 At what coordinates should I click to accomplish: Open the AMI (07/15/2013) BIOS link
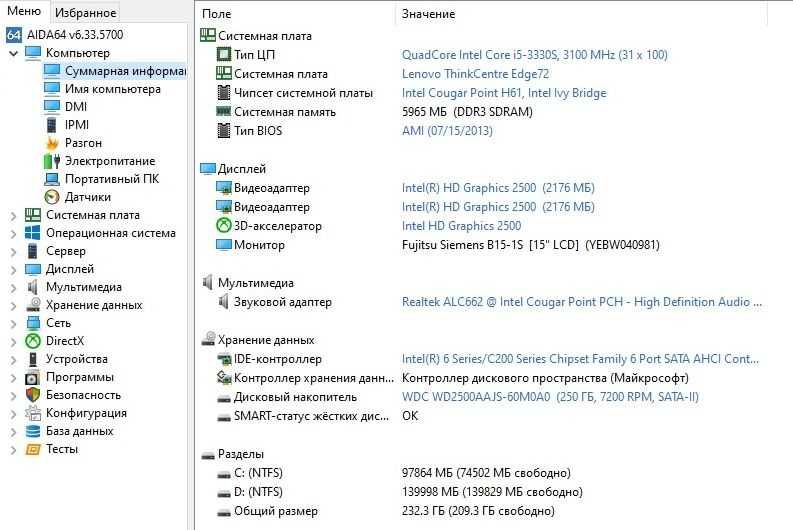pyautogui.click(x=447, y=130)
